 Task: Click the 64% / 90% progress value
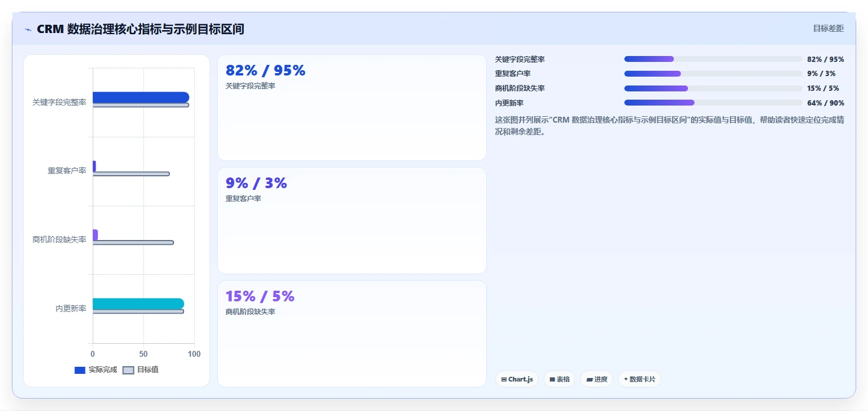(x=826, y=103)
